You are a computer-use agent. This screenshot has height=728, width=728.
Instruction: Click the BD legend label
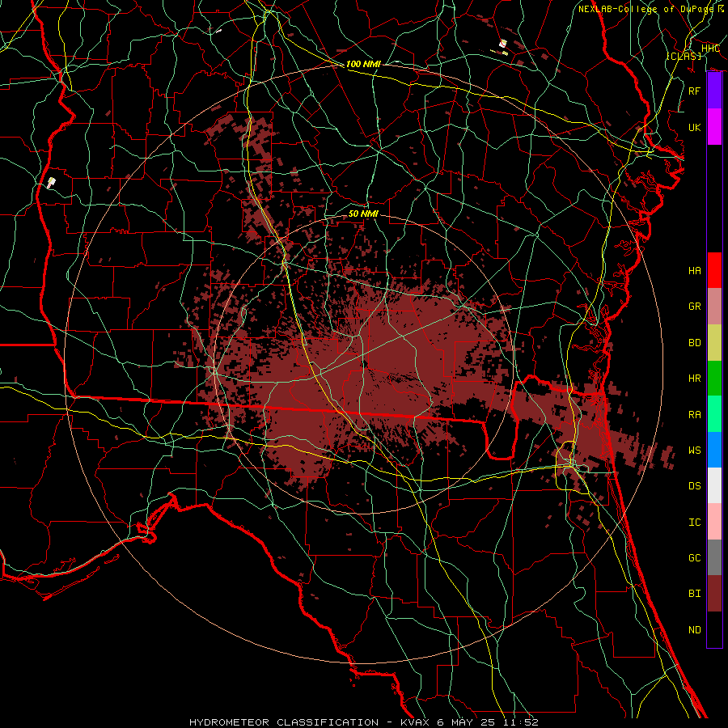(x=694, y=342)
